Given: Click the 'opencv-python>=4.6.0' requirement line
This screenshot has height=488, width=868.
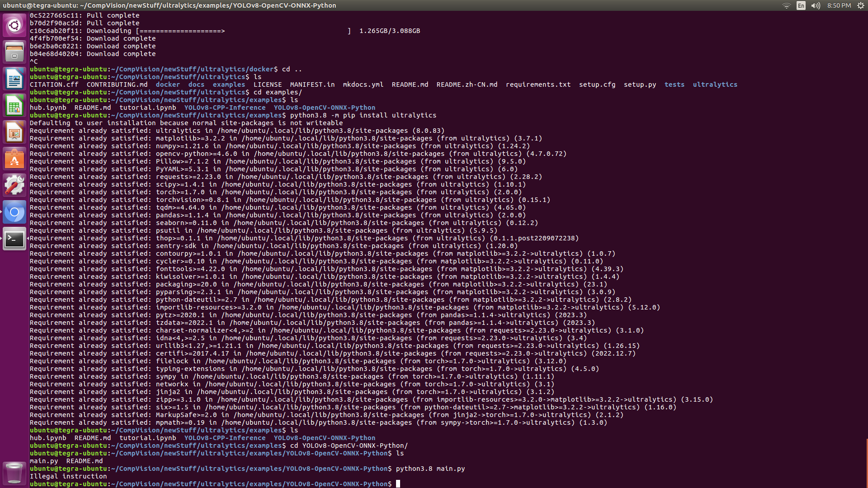Looking at the screenshot, I should tap(298, 154).
